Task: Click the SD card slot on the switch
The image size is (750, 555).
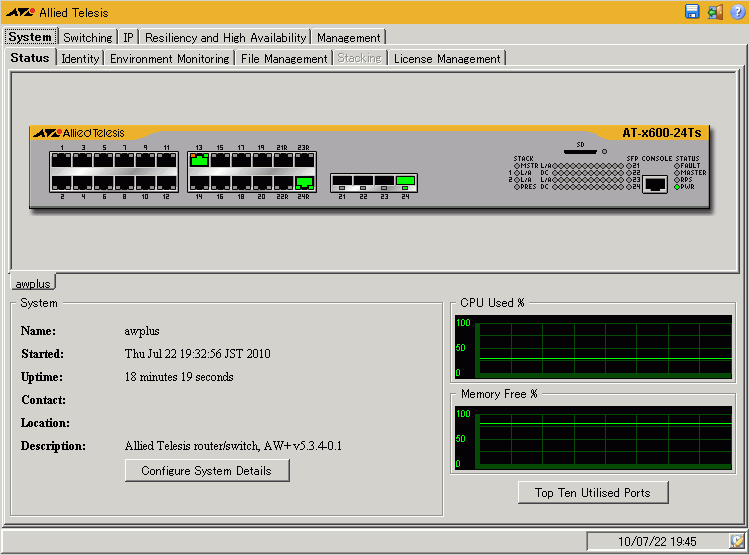Action: pos(580,152)
